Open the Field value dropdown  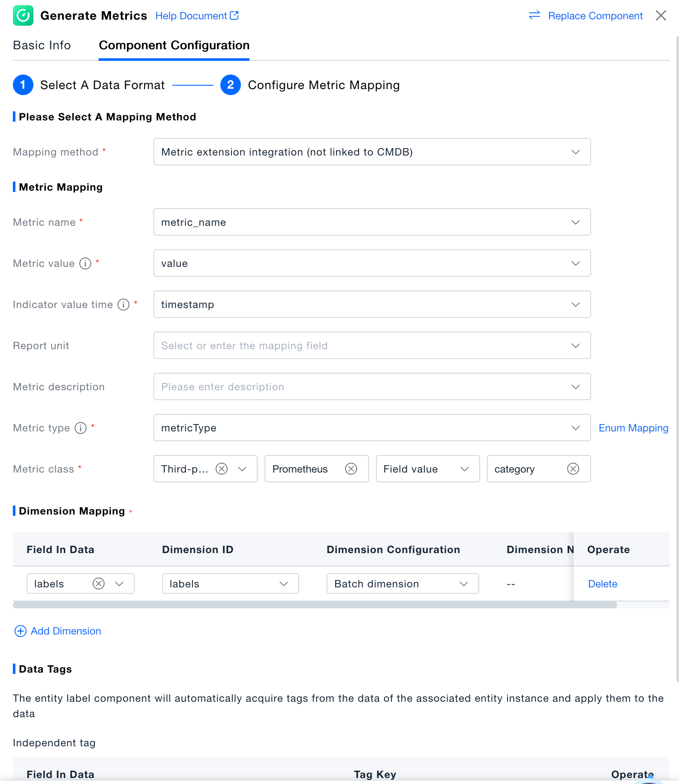464,469
